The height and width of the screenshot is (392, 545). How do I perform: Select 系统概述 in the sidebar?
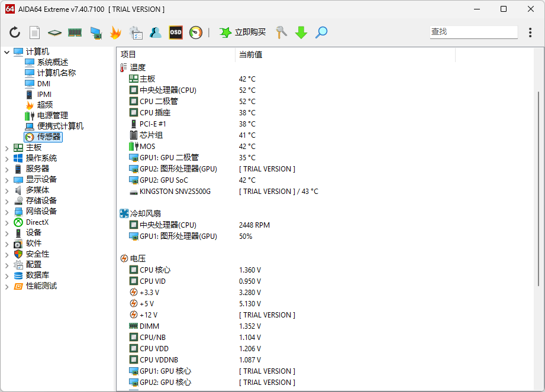click(53, 61)
